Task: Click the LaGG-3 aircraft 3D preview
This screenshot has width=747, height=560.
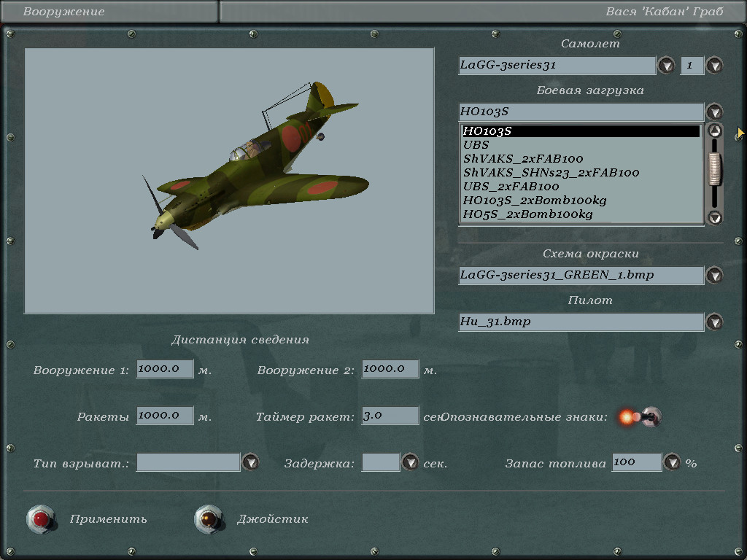Action: click(229, 181)
